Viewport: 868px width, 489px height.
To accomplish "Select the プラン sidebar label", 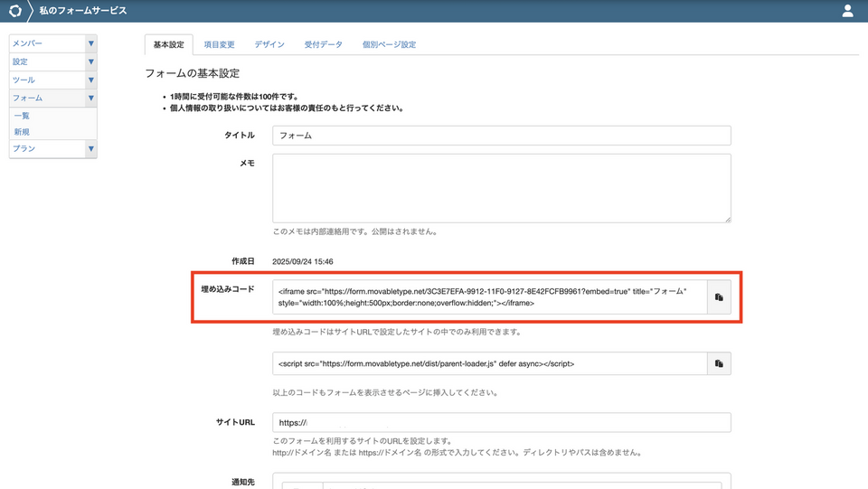I will coord(24,148).
